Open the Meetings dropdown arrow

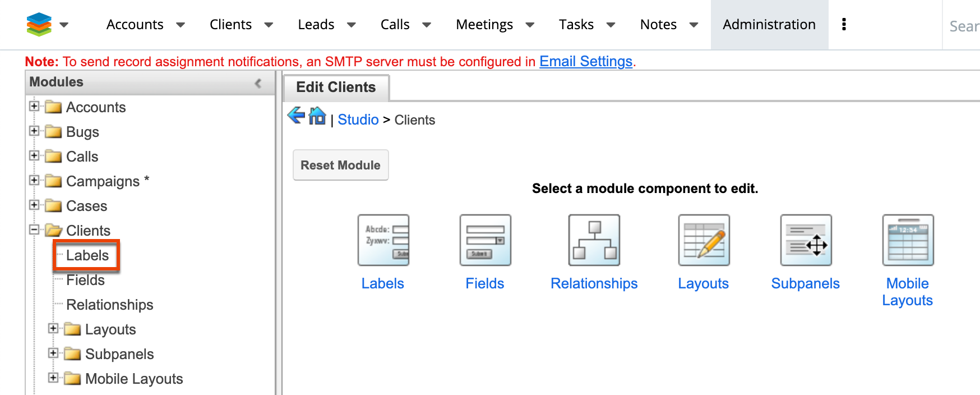[x=530, y=25]
